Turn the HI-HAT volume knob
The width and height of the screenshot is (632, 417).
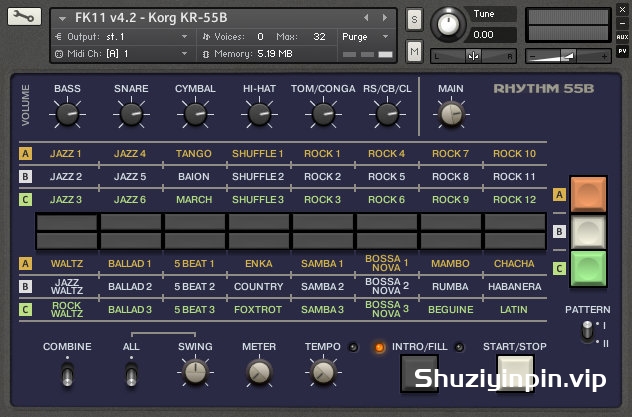(259, 114)
